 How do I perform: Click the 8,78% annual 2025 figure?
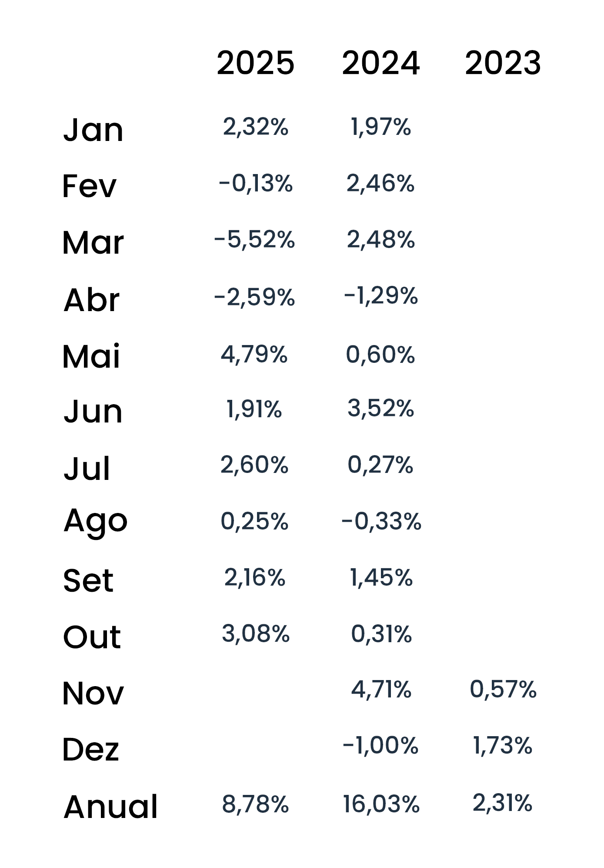[x=255, y=804]
